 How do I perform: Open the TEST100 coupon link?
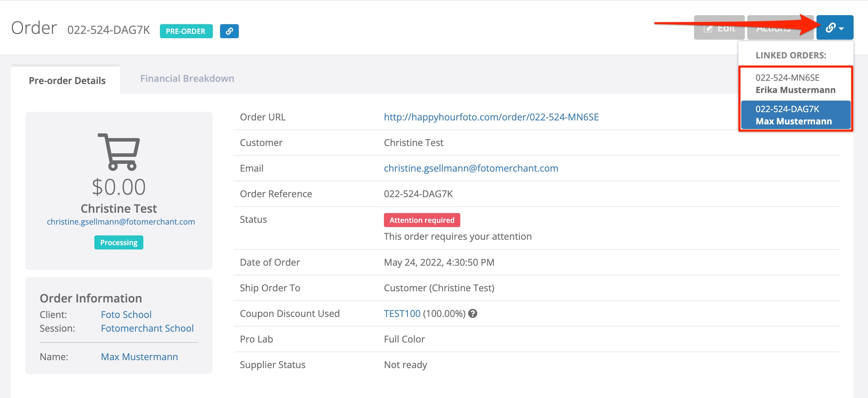[x=402, y=314]
